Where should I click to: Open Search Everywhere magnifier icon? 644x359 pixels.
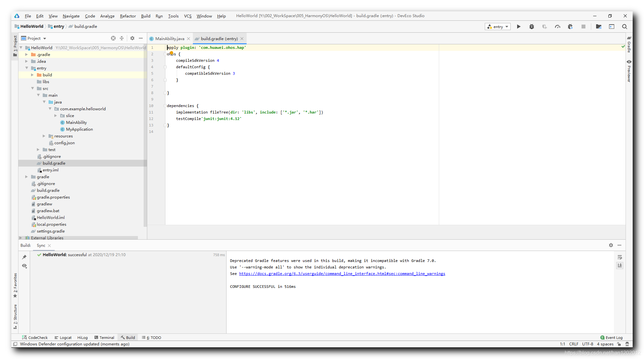[625, 27]
